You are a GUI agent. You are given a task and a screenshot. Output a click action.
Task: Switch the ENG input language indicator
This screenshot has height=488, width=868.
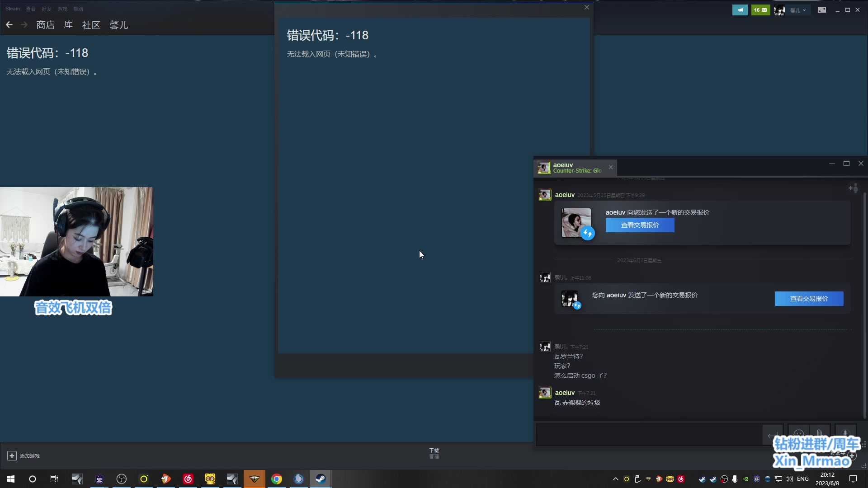click(803, 479)
